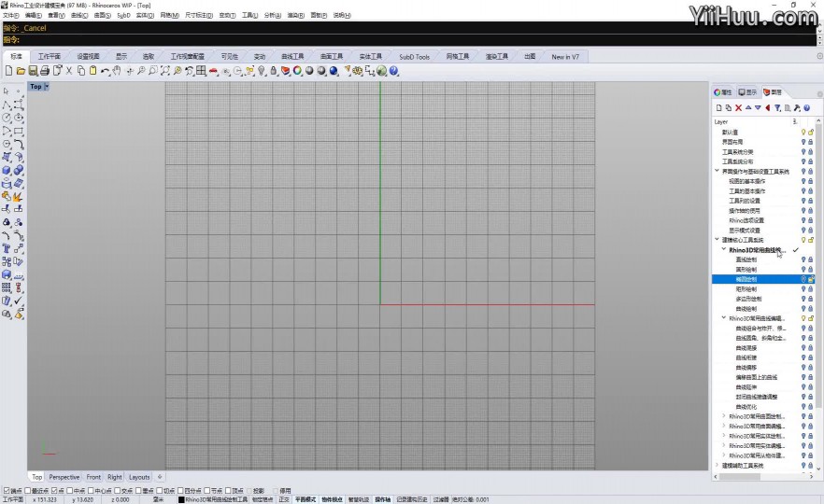
Task: Click the color wheel Object Properties icon
Action: click(x=297, y=71)
